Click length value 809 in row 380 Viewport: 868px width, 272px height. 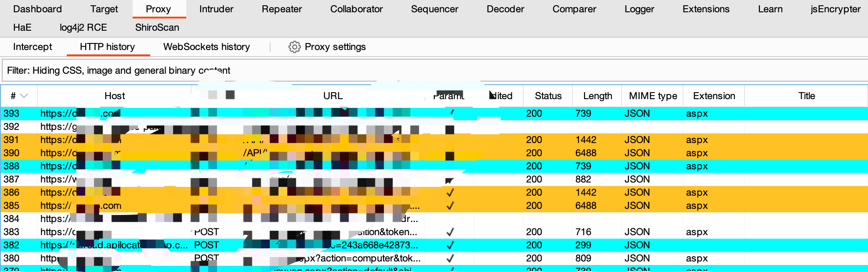[583, 258]
